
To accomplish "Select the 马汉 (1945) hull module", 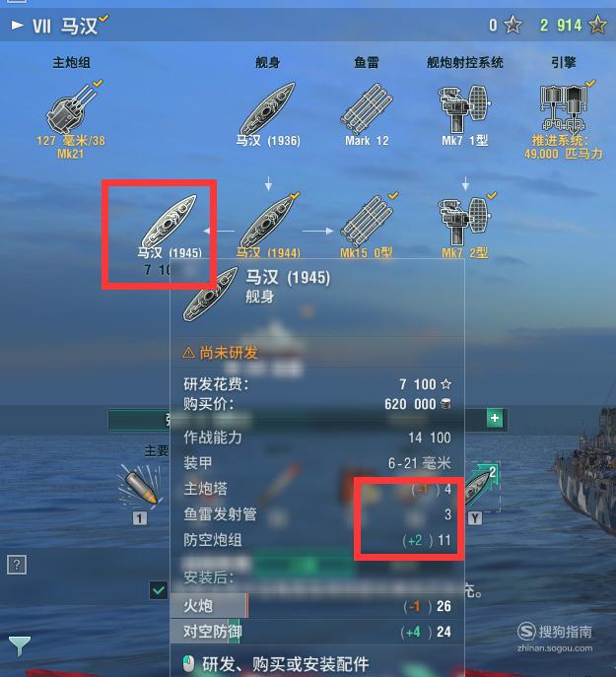I will click(170, 232).
